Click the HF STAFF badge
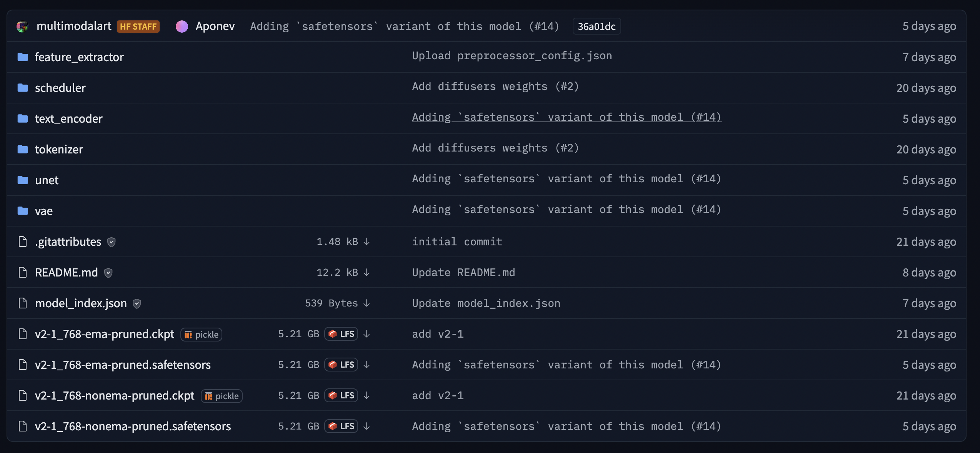Viewport: 980px width, 453px height. (x=138, y=26)
